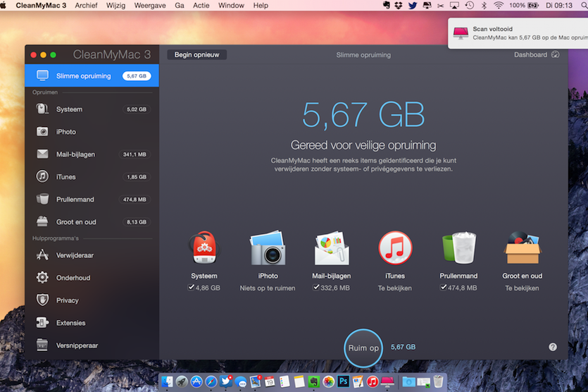This screenshot has width=588, height=392.
Task: Open the Help menu
Action: (x=261, y=5)
